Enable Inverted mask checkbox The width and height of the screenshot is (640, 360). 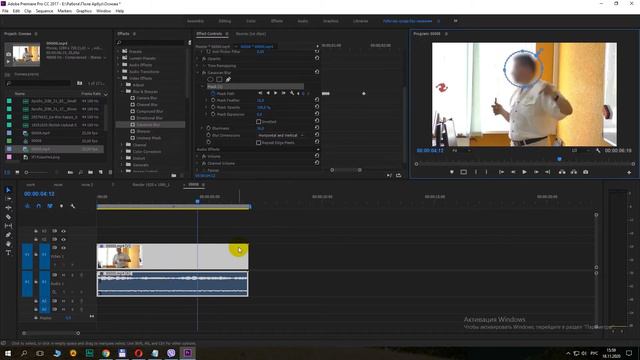[258, 122]
